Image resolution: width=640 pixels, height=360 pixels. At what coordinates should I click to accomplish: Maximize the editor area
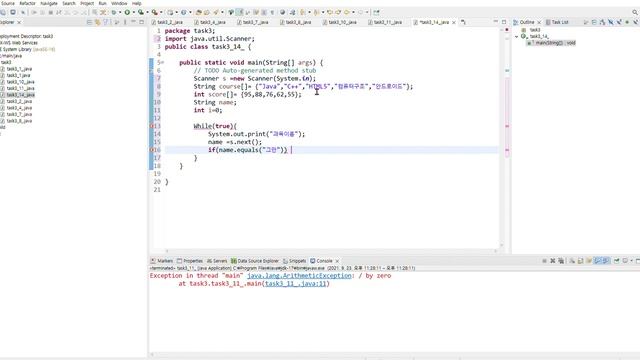tap(504, 22)
